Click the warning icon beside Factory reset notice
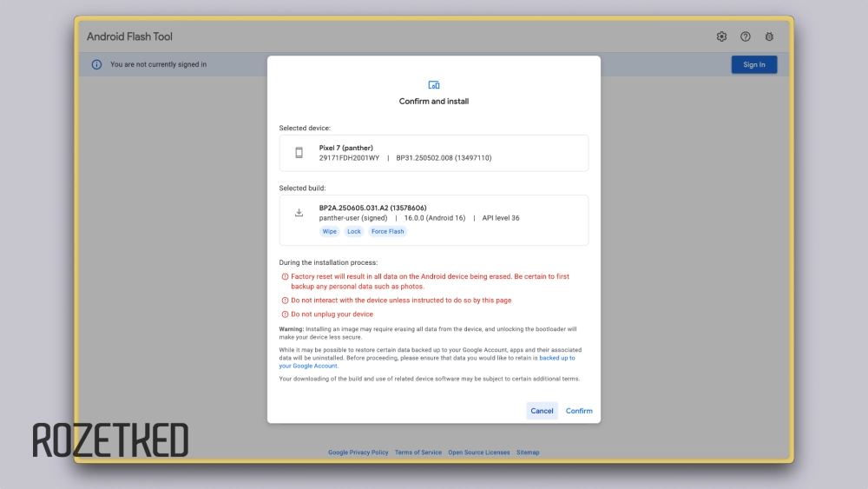 point(285,277)
